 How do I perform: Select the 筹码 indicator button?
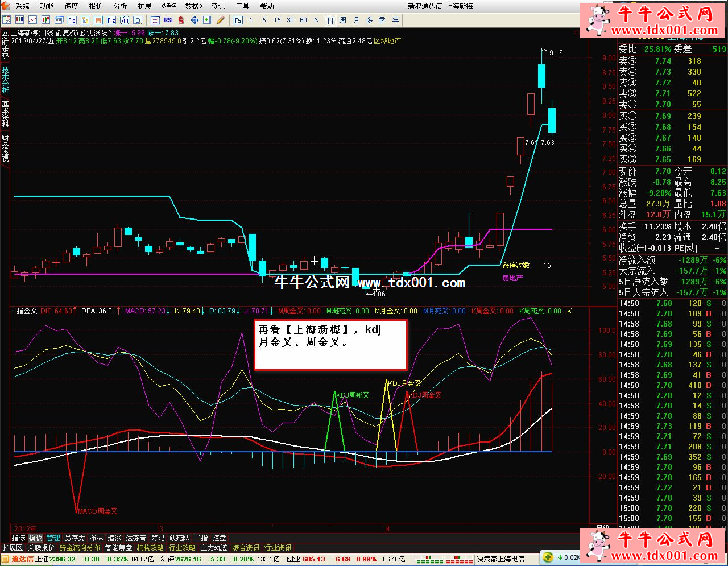(158, 538)
